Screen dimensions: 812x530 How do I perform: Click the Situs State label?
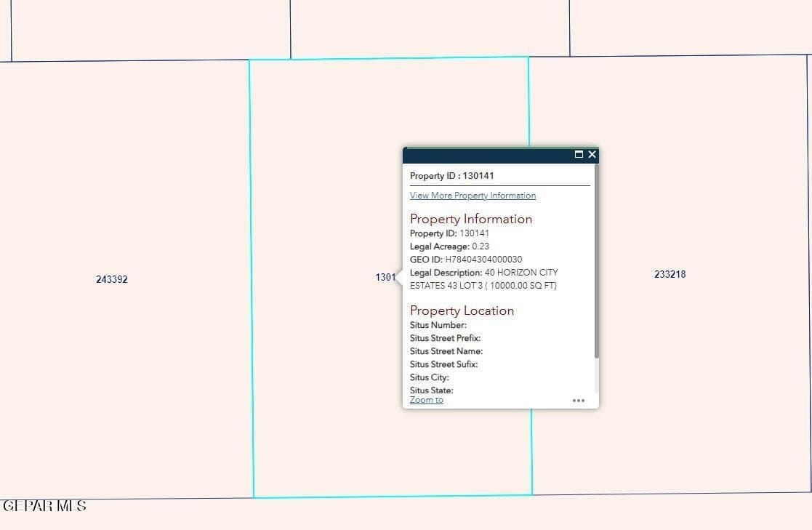[x=431, y=390]
